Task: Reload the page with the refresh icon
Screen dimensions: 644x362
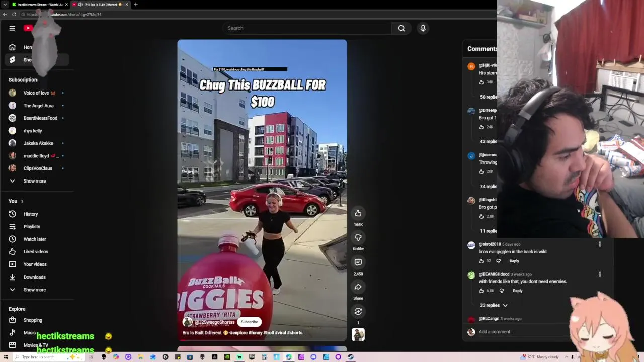Action: click(14, 14)
